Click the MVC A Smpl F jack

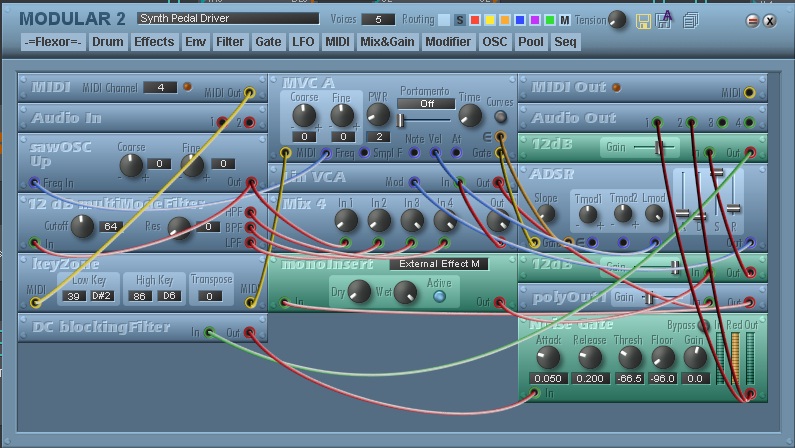coord(364,152)
